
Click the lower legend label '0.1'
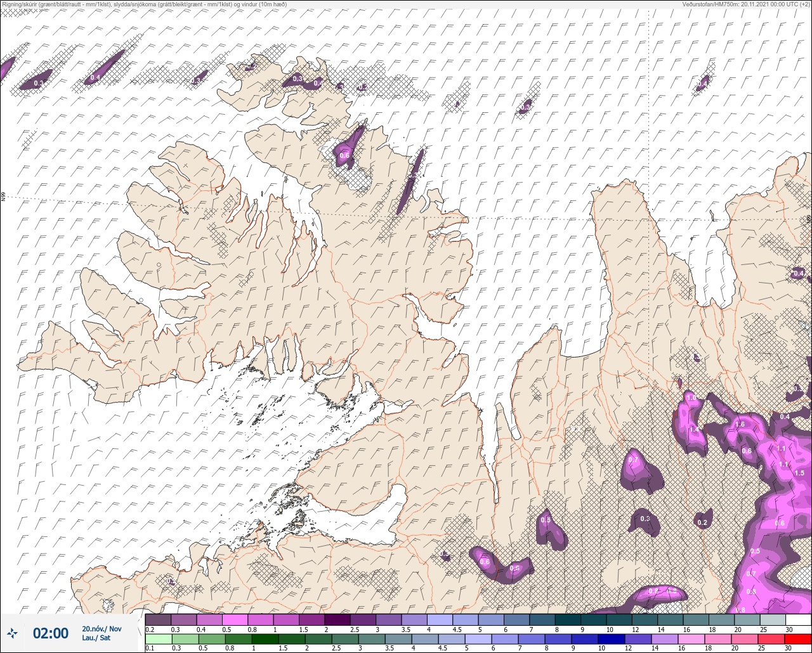(150, 649)
